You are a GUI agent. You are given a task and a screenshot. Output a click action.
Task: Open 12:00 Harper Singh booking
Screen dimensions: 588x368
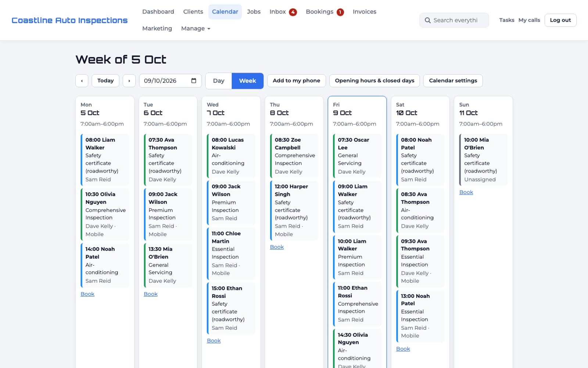tap(294, 210)
